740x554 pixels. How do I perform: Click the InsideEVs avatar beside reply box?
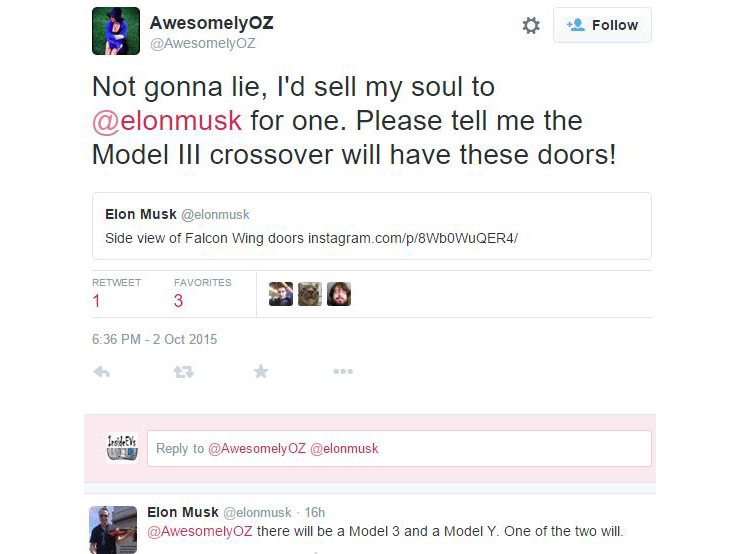122,447
